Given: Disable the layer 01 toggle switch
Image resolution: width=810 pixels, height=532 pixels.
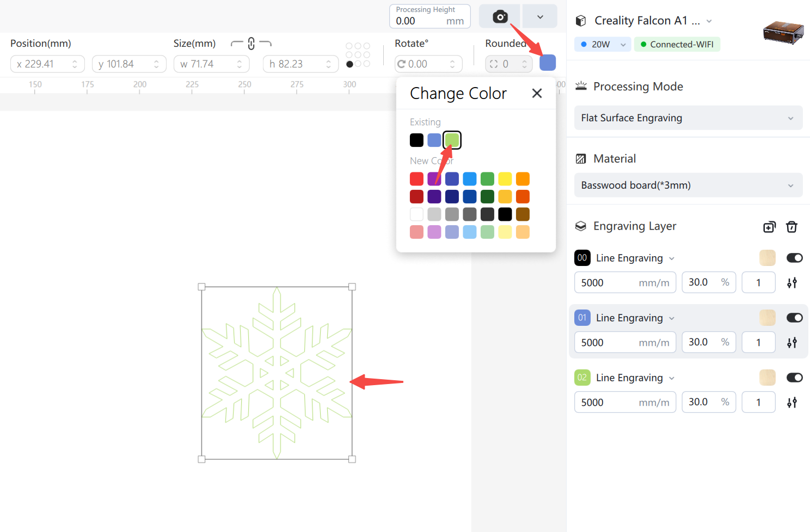Looking at the screenshot, I should point(794,318).
